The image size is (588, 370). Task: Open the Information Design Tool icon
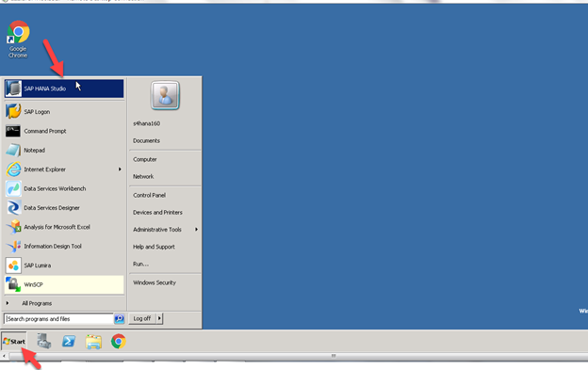[13, 246]
